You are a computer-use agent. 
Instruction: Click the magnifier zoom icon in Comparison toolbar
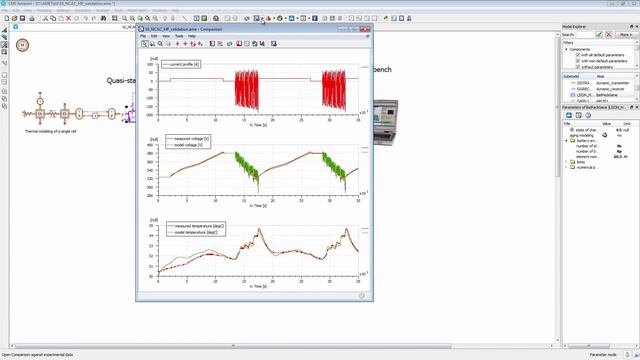[160, 44]
